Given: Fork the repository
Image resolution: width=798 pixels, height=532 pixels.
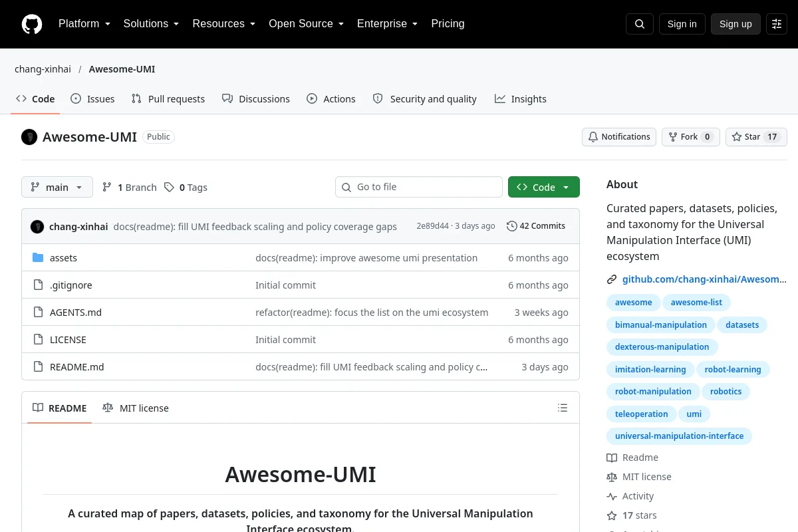Looking at the screenshot, I should click(690, 137).
